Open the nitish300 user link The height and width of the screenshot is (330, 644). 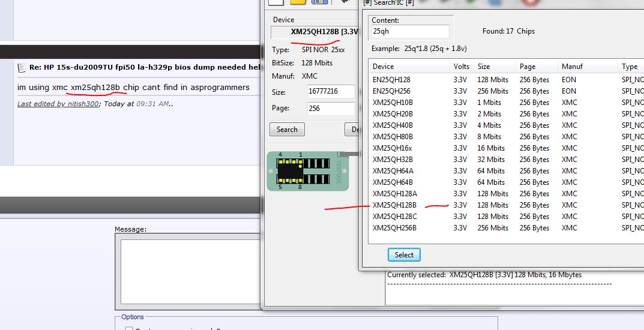83,104
